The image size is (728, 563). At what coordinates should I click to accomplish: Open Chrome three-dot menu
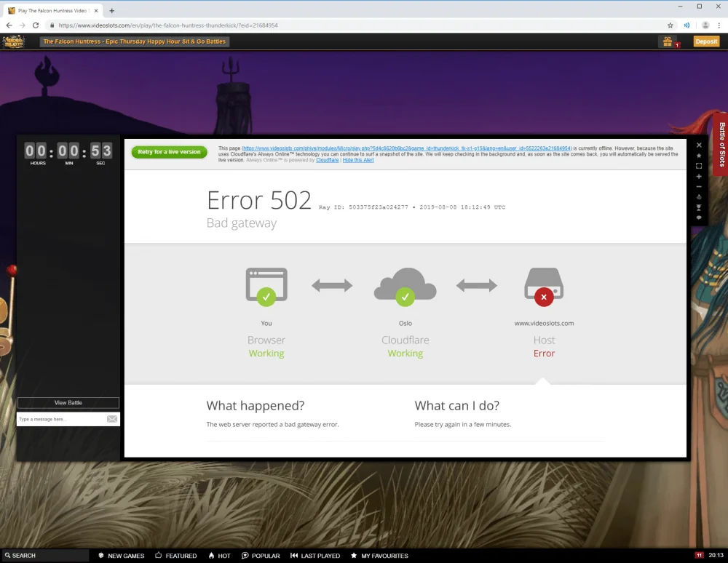[719, 25]
